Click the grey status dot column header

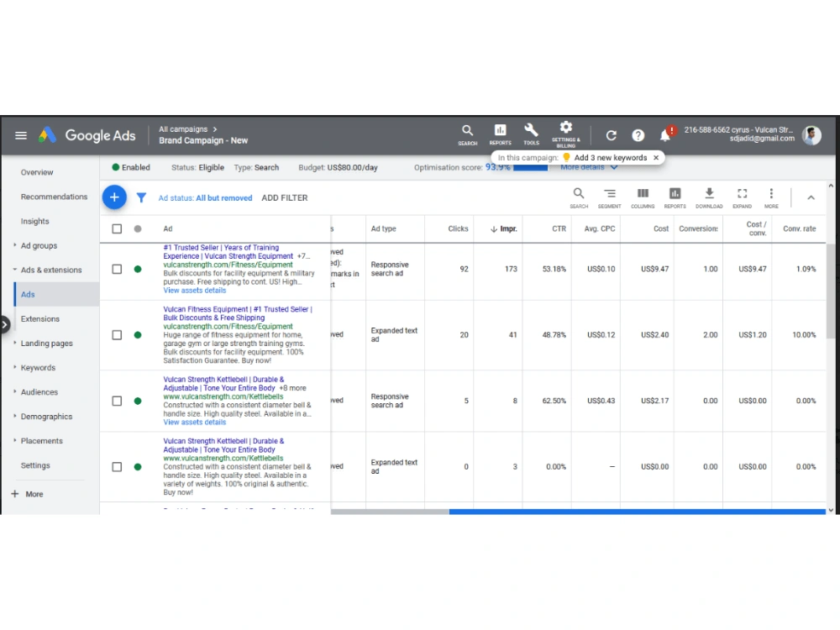tap(138, 228)
